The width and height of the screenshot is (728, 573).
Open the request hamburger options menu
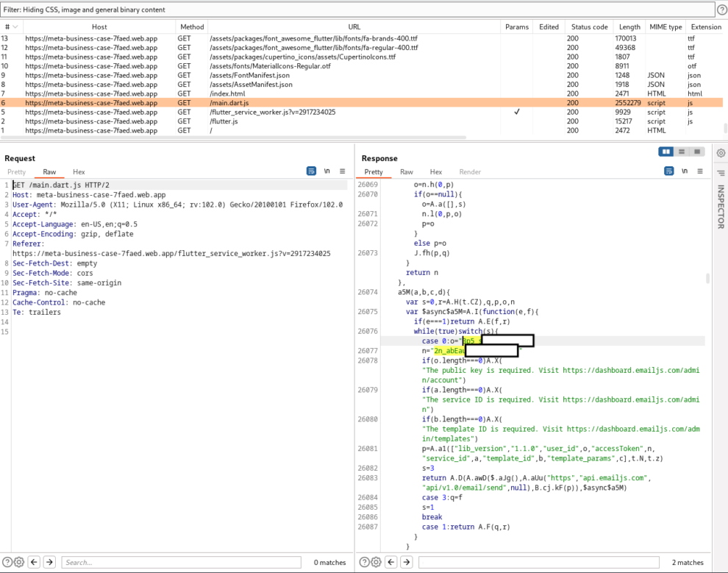pyautogui.click(x=343, y=171)
